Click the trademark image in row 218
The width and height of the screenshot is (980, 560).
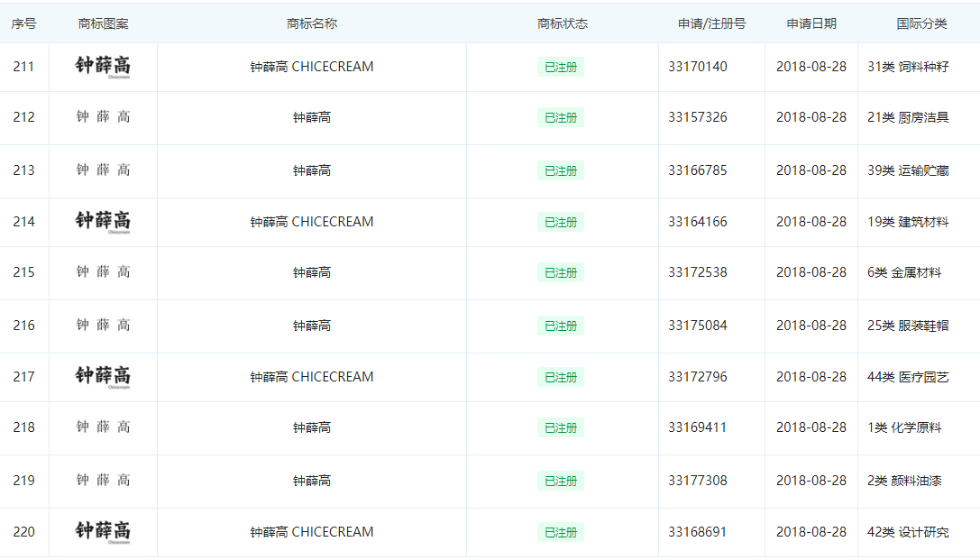103,427
